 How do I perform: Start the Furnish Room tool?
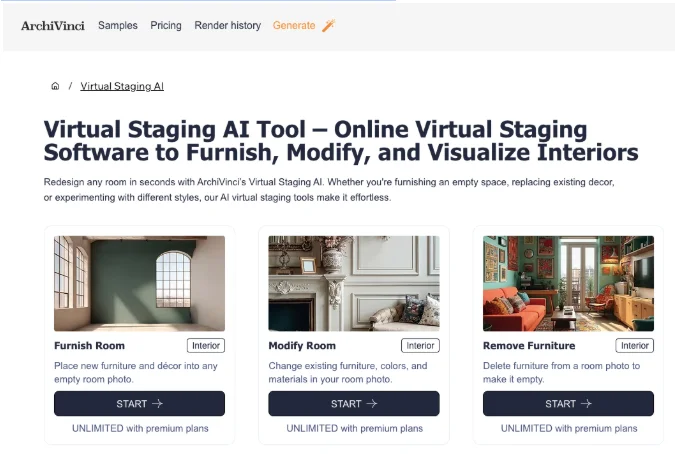point(139,404)
